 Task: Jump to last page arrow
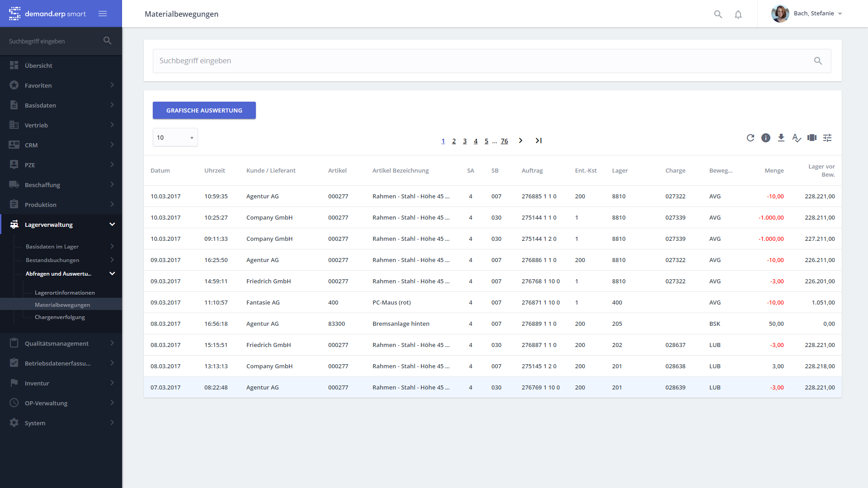pos(538,141)
